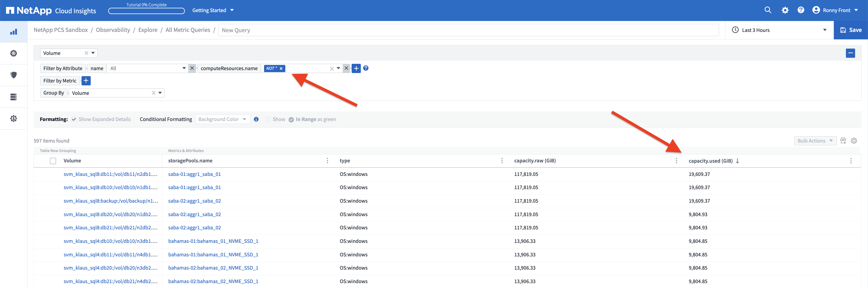868x288 pixels.
Task: Open the shield security sidebar icon
Action: 13,75
